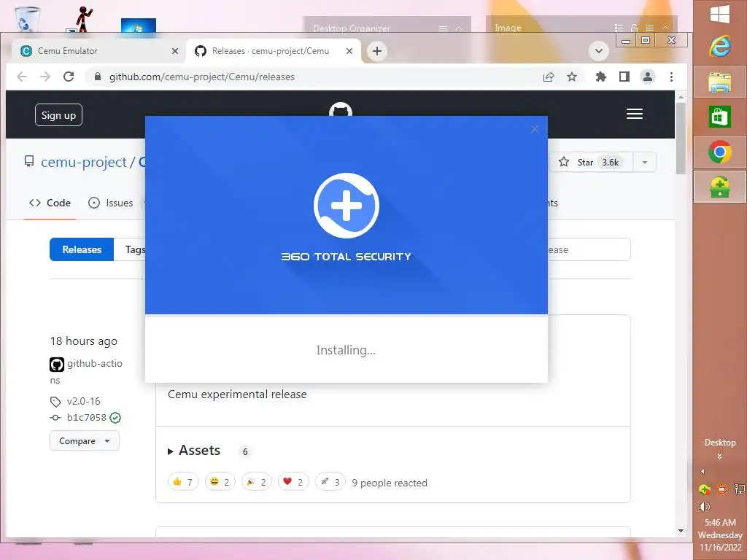The height and width of the screenshot is (560, 747).
Task: Click the github.com address bar URL
Action: (x=202, y=77)
